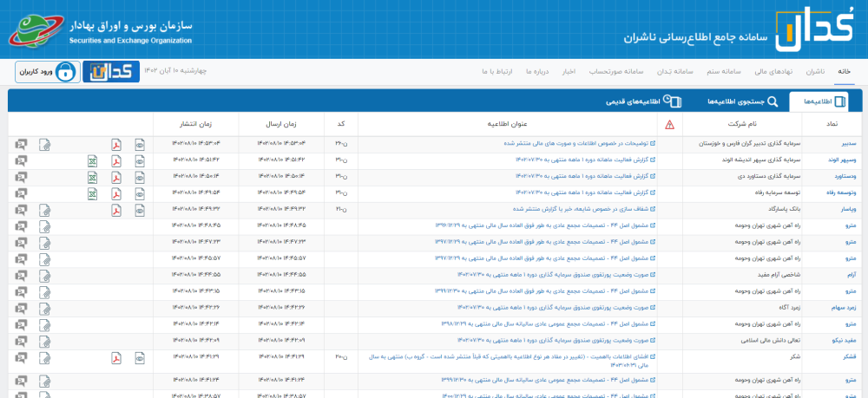
Task: Open ویاسار announcement title link
Action: [x=584, y=209]
